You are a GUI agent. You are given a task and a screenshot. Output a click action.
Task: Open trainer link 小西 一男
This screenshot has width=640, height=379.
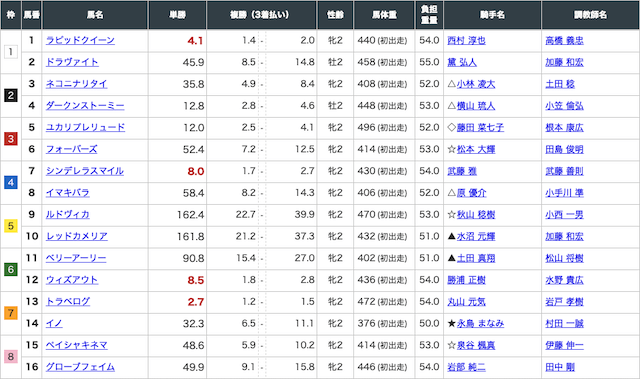tap(564, 215)
